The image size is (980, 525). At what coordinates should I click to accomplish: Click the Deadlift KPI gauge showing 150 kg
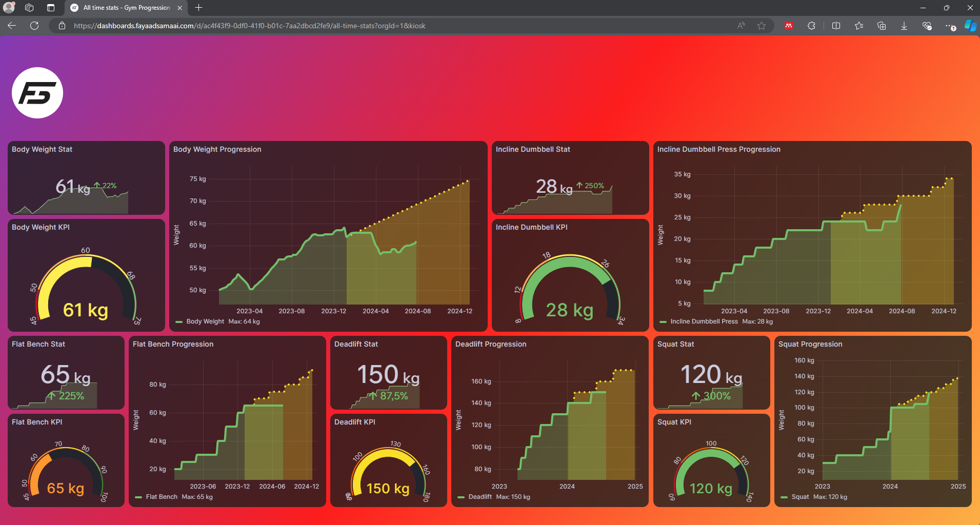click(388, 472)
